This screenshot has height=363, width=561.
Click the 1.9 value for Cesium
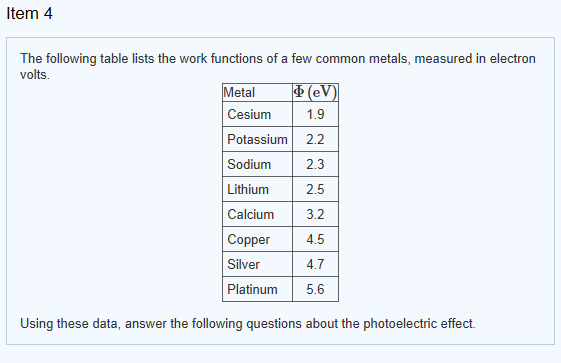(315, 114)
